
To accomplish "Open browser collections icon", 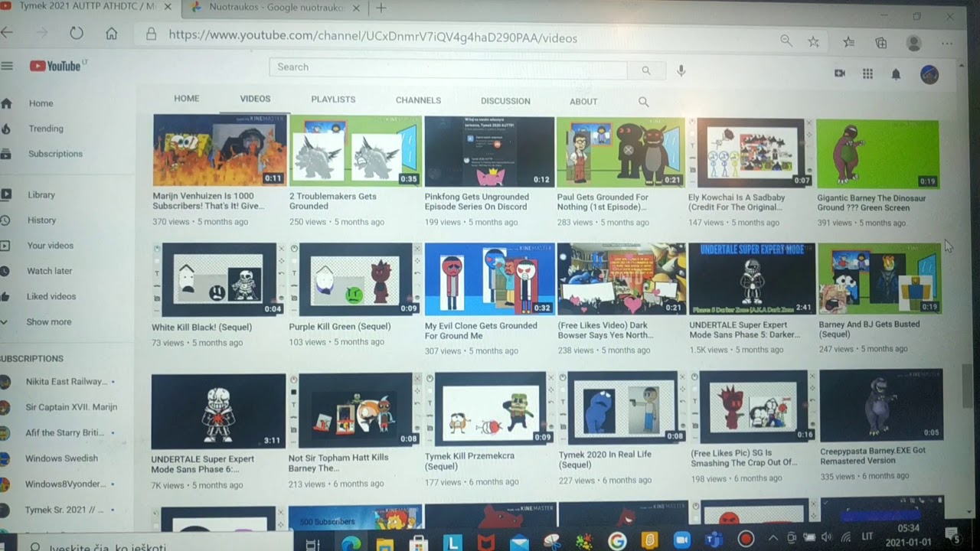I will point(881,43).
